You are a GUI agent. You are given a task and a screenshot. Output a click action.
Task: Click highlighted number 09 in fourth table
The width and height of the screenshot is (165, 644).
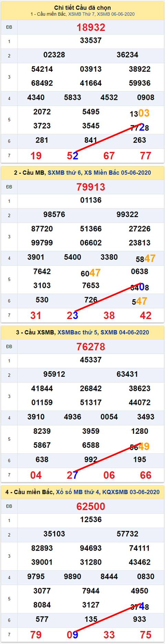73,635
